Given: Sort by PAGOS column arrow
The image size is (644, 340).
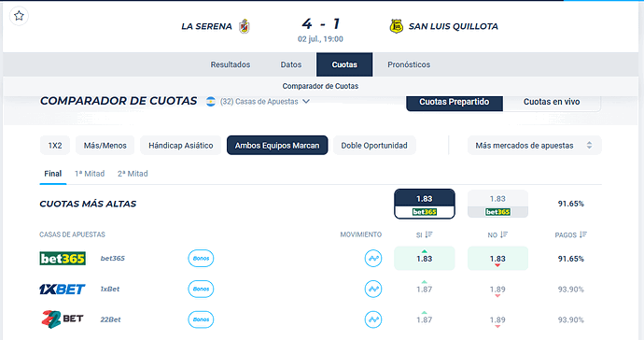Looking at the screenshot, I should [x=583, y=234].
